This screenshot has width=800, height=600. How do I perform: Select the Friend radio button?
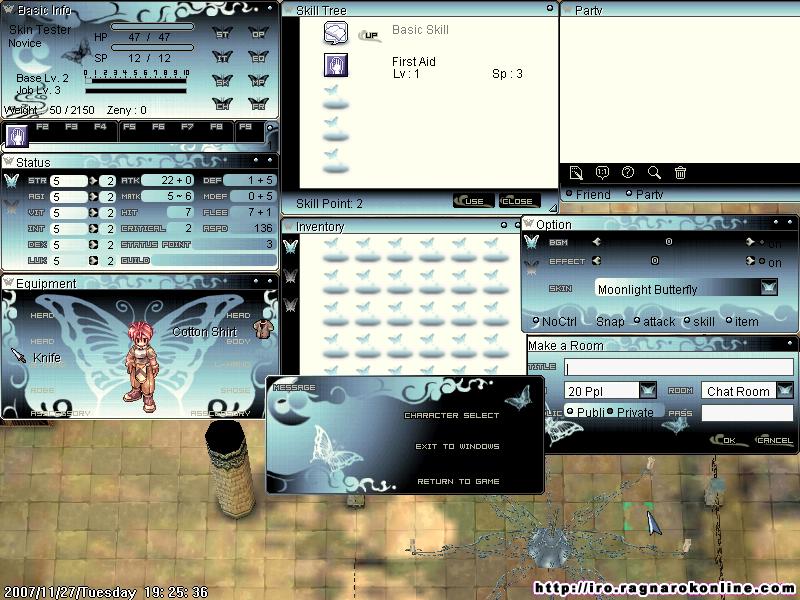click(569, 193)
